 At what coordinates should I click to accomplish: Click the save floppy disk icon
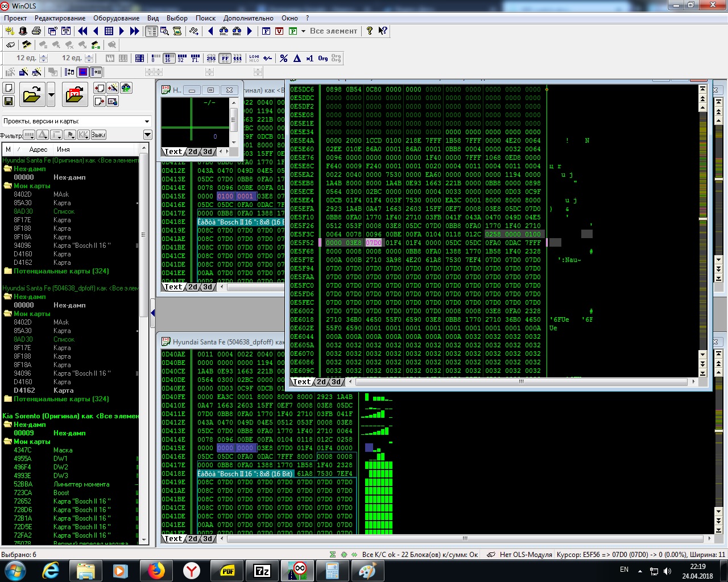coord(9,101)
